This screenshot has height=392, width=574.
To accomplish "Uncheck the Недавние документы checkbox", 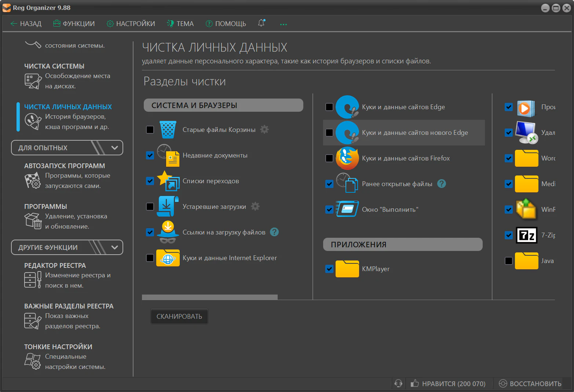I will pos(150,155).
